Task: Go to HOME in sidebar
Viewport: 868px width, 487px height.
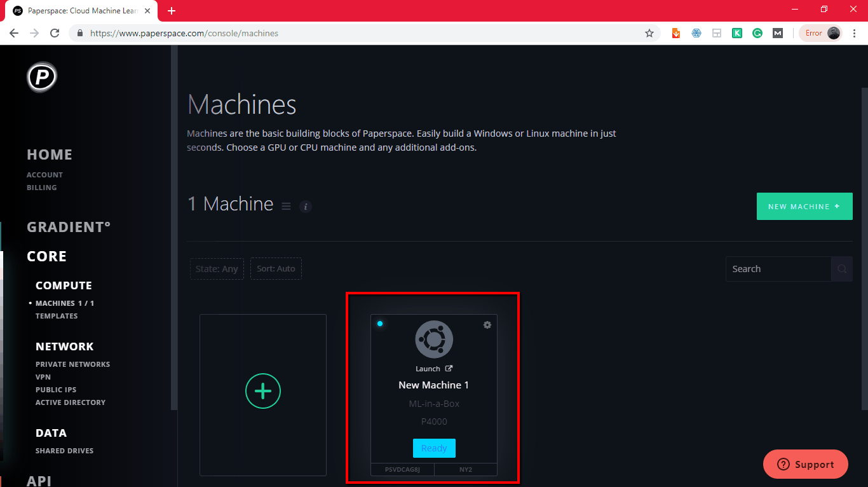Action: coord(50,154)
